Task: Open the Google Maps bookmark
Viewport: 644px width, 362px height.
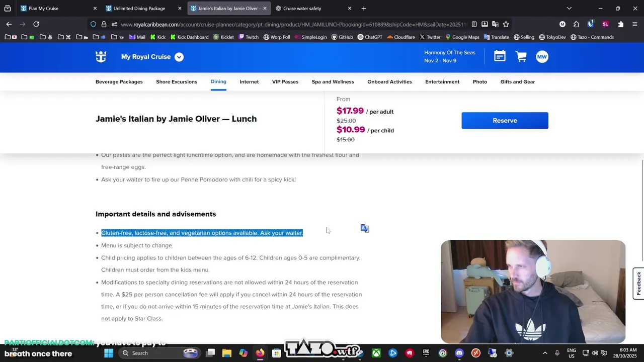Action: coord(462,37)
